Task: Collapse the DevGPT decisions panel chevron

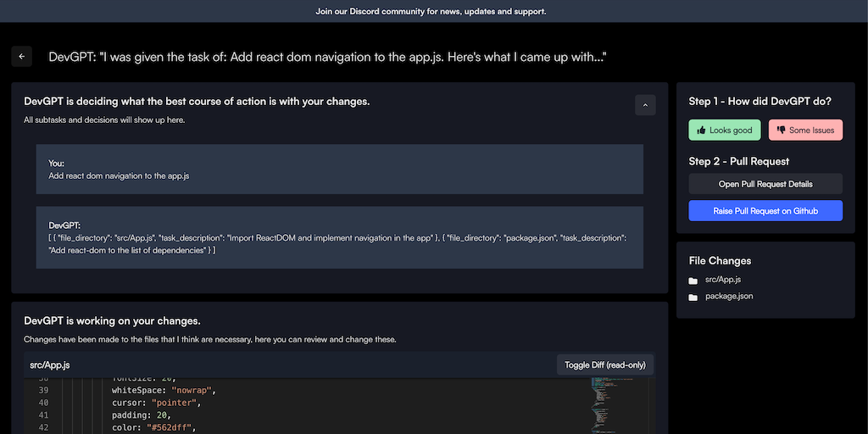Action: 645,105
